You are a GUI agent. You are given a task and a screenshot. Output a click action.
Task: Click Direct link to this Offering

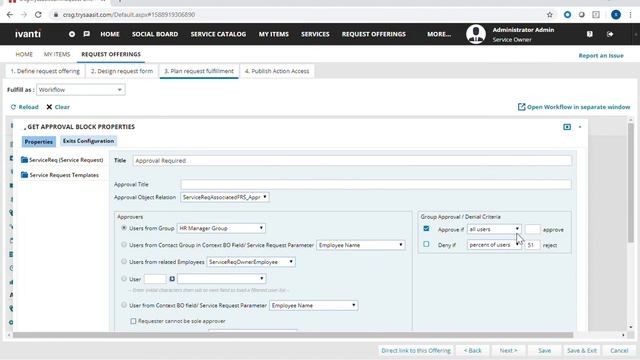click(416, 351)
